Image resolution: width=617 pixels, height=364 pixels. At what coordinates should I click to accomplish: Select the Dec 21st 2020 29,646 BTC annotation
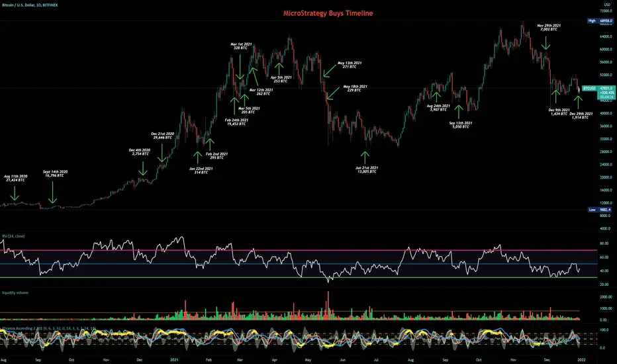tap(162, 136)
